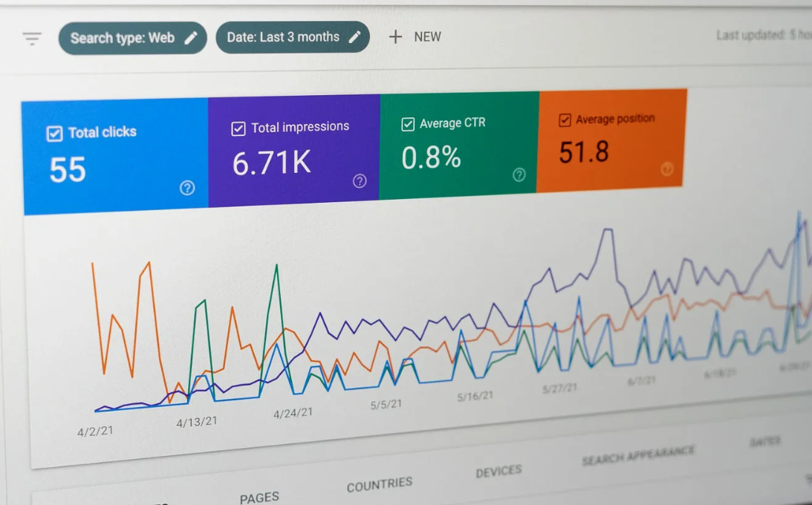Toggle the Average position checkbox
Viewport: 812px width, 505px height.
click(x=565, y=120)
